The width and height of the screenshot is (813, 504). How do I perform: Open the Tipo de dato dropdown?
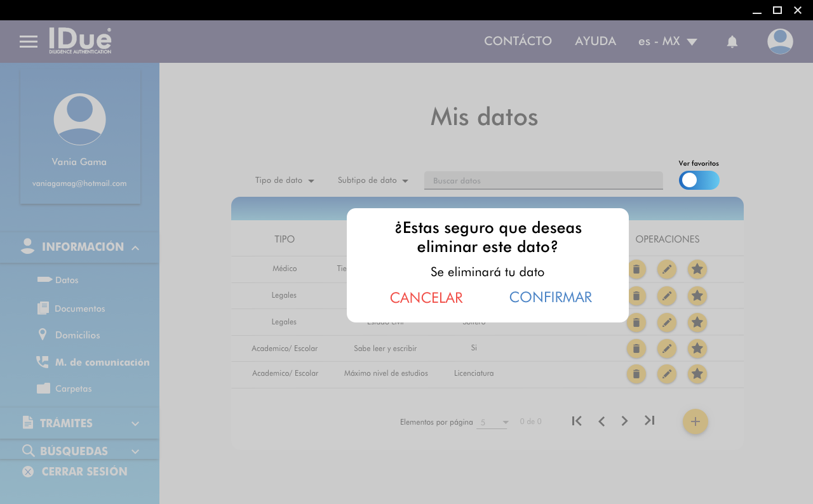pos(285,180)
